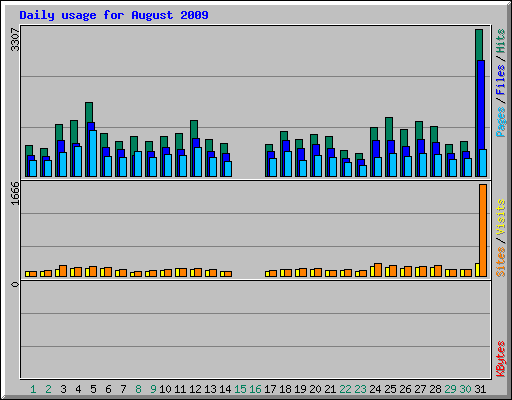Click the red "KBytes" legend label

[x=501, y=359]
